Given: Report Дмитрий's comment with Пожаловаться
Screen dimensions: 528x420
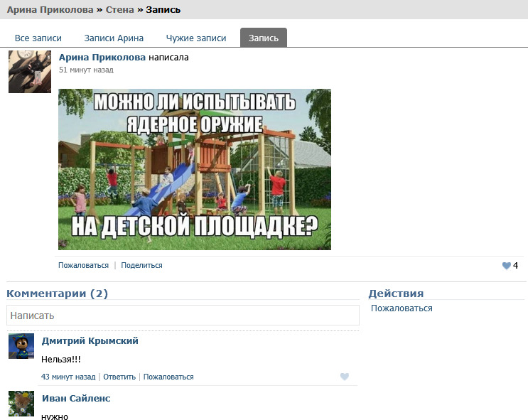Looking at the screenshot, I should [168, 377].
